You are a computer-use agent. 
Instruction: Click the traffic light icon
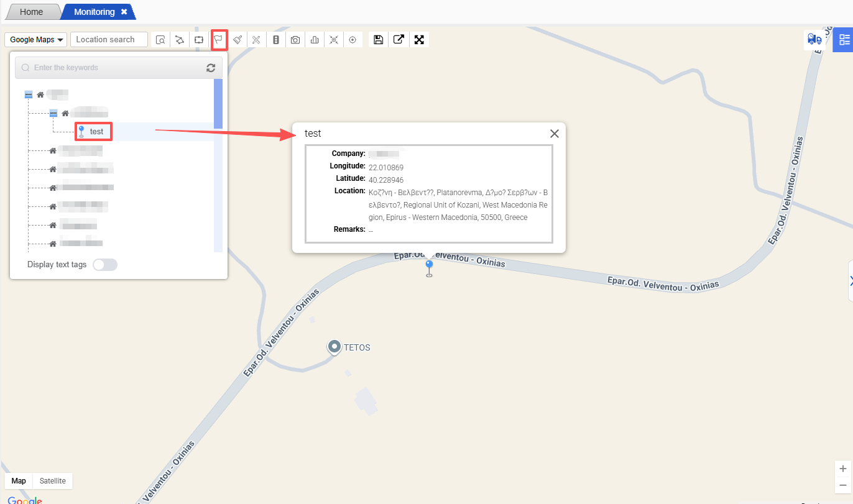click(x=276, y=40)
